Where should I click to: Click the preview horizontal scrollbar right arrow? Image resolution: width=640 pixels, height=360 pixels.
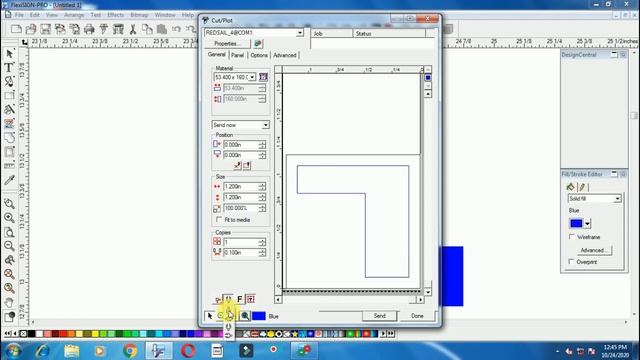coord(420,300)
